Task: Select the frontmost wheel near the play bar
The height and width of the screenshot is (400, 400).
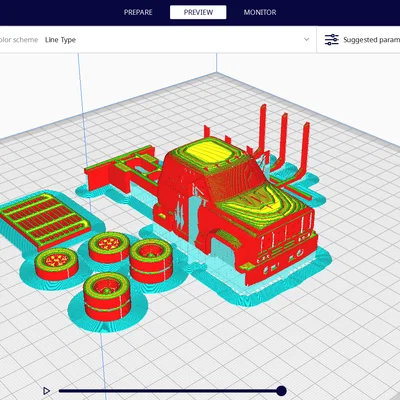Action: pos(107,297)
